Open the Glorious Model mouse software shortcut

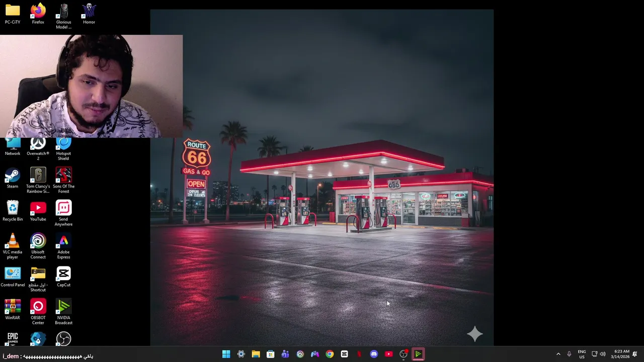tap(63, 16)
